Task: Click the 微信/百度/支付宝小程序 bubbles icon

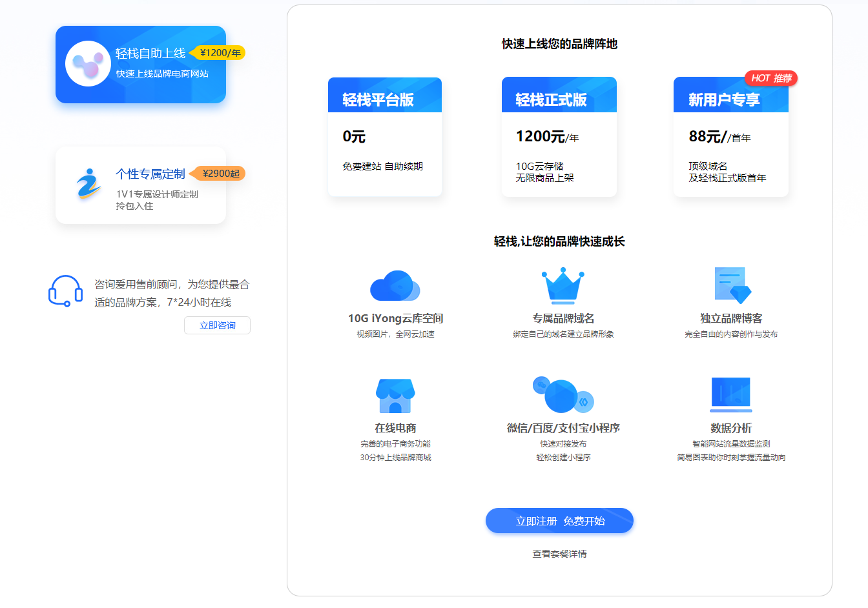Action: coord(563,395)
